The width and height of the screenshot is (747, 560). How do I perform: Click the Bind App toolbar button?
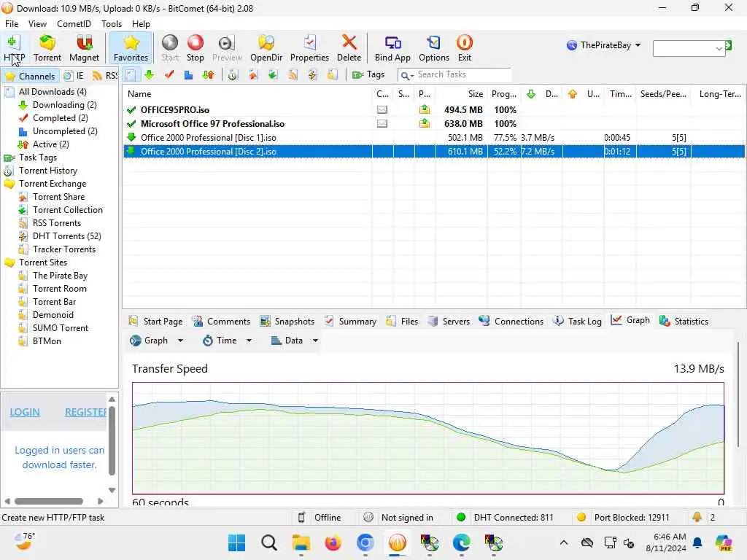point(392,48)
